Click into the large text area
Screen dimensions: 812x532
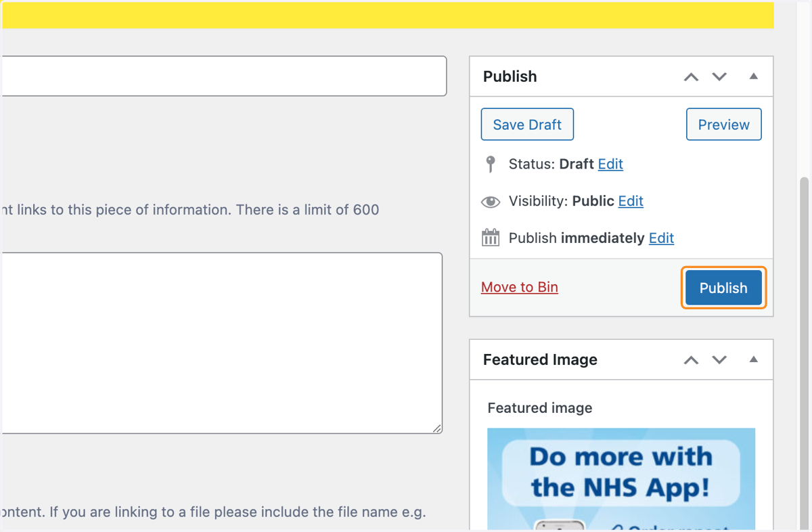point(221,343)
